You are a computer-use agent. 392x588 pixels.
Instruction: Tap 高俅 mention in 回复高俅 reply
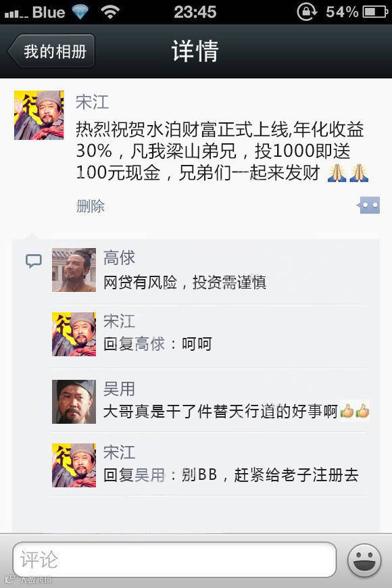point(149,343)
